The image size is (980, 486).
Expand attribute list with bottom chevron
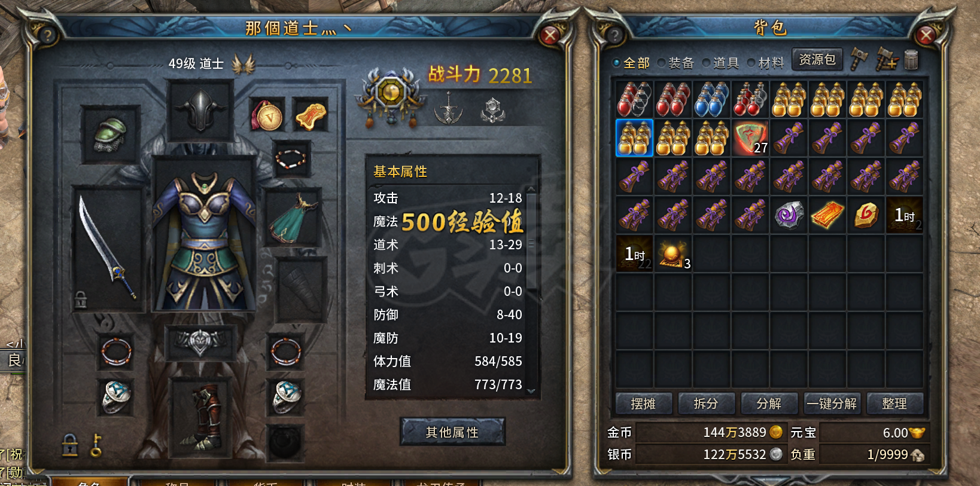(x=531, y=391)
